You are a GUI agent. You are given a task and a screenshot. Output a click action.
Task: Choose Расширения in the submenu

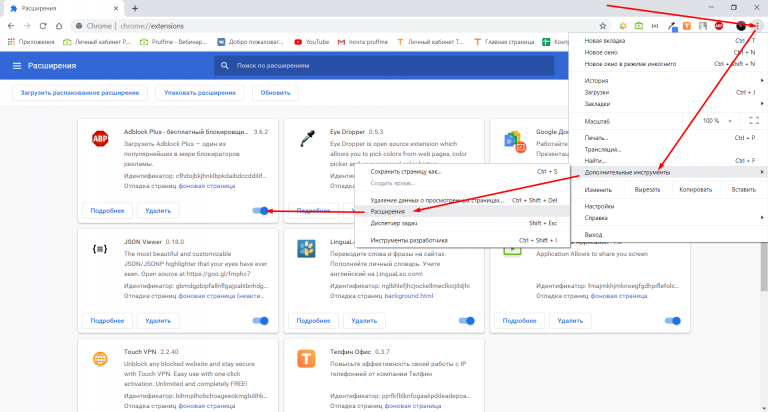[x=462, y=212]
